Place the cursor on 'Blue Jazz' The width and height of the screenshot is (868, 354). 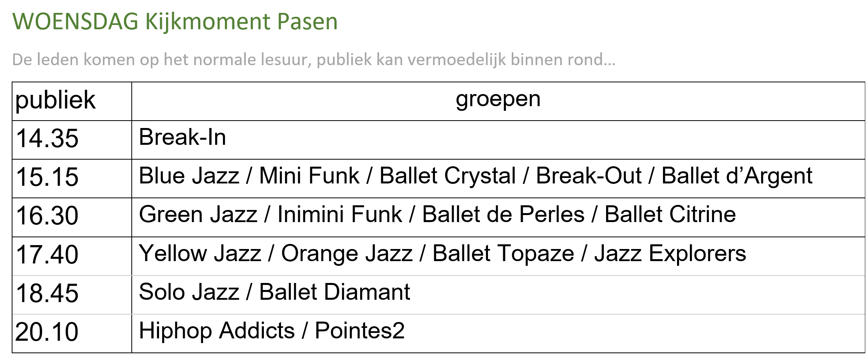coord(189,176)
